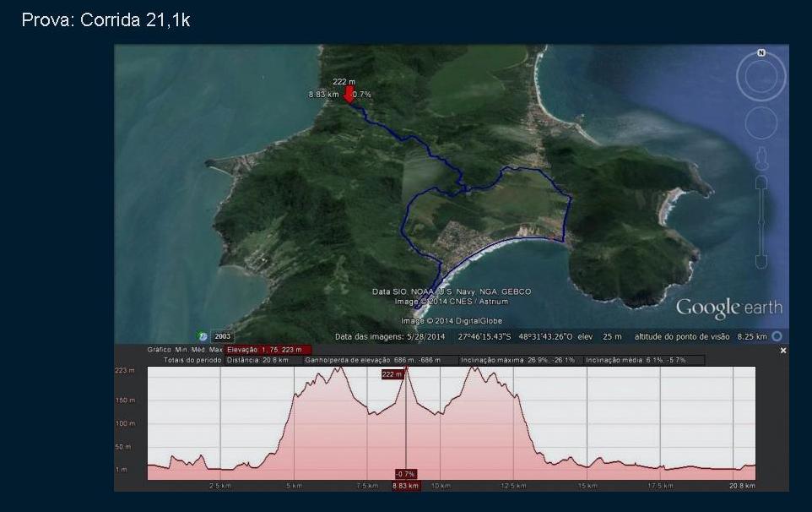Click the streaming status circle indicator
Image resolution: width=812 pixels, height=512 pixels.
pyautogui.click(x=777, y=336)
